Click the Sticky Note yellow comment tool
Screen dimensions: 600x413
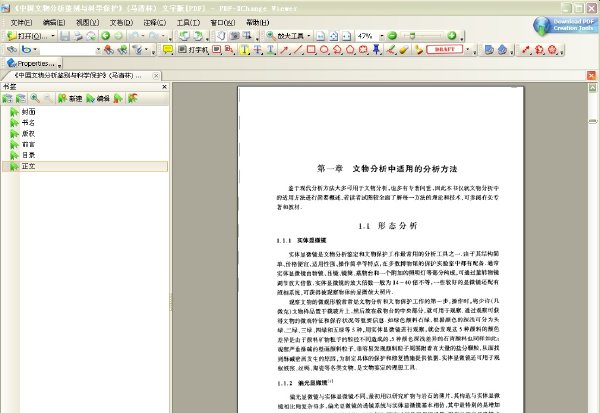(167, 50)
